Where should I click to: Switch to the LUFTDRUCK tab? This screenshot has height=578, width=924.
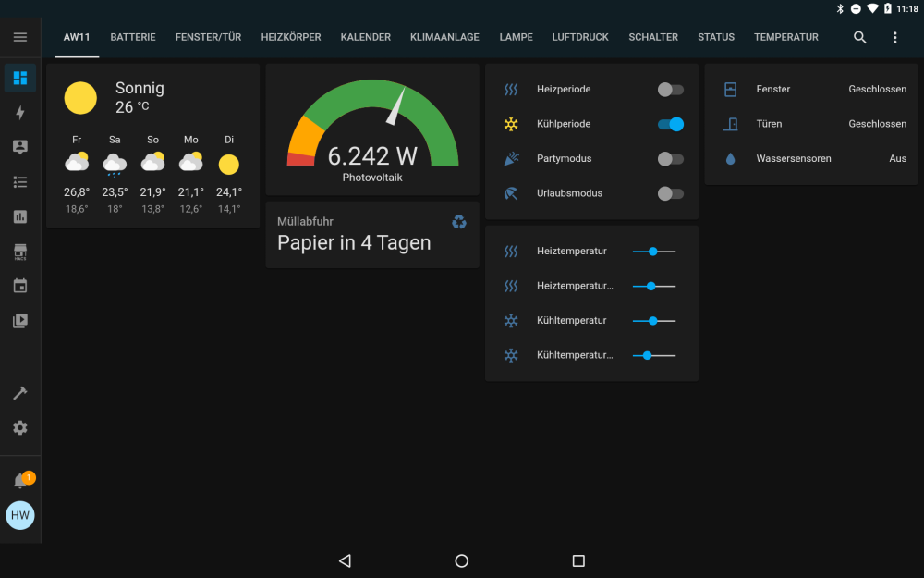tap(580, 37)
